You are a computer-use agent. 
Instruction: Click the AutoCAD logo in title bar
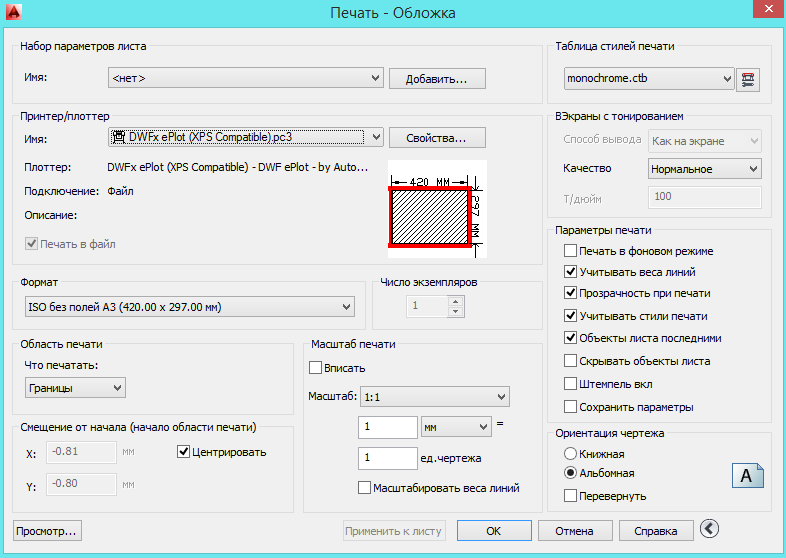14,12
